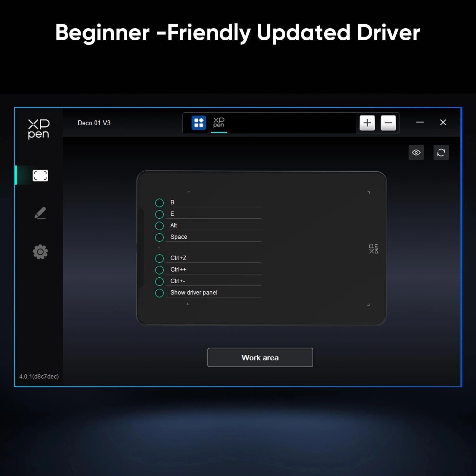Click the four-squares application grid icon
Screen dimensions: 476x476
point(199,123)
